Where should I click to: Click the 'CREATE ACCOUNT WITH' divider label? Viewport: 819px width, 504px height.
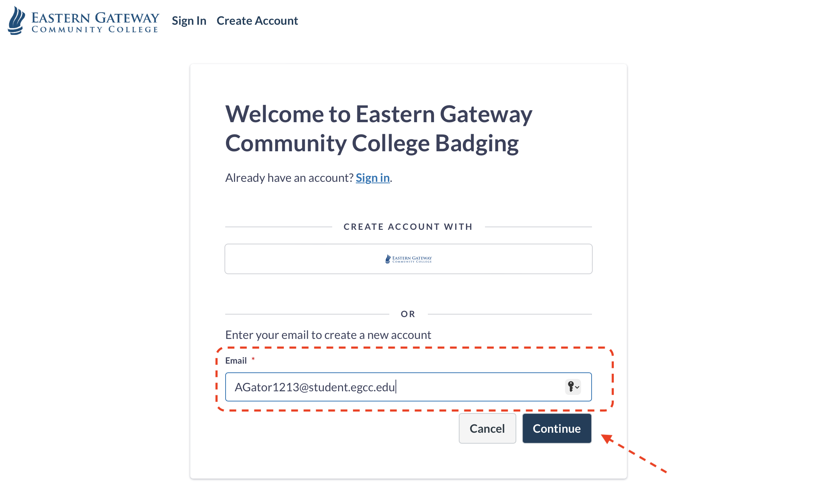click(408, 227)
